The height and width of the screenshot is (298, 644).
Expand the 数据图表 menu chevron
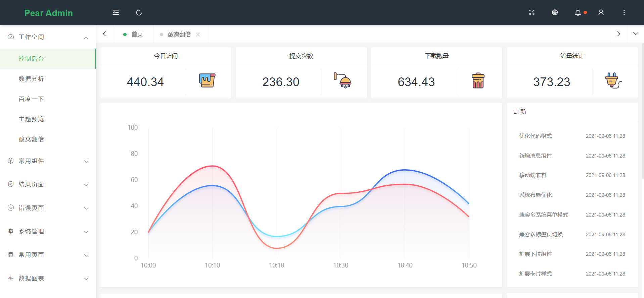tap(86, 279)
